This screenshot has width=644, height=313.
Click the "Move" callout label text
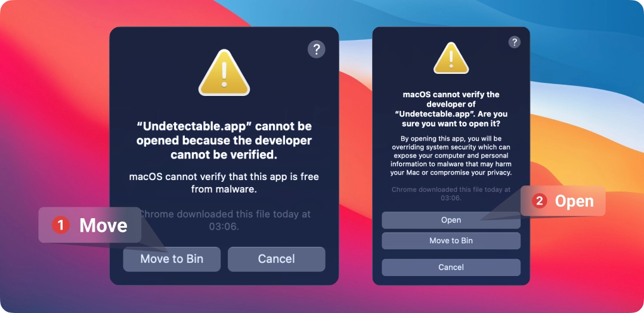point(103,225)
